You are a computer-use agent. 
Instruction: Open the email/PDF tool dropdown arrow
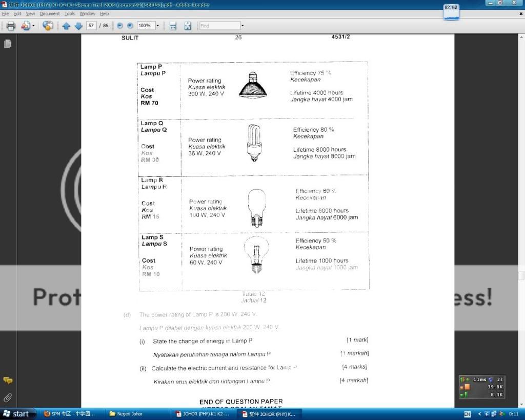[34, 26]
